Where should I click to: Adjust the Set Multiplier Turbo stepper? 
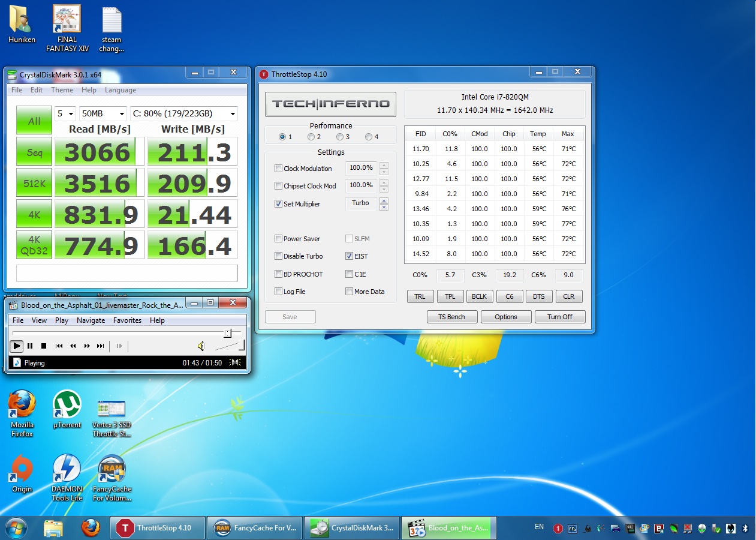pyautogui.click(x=384, y=203)
